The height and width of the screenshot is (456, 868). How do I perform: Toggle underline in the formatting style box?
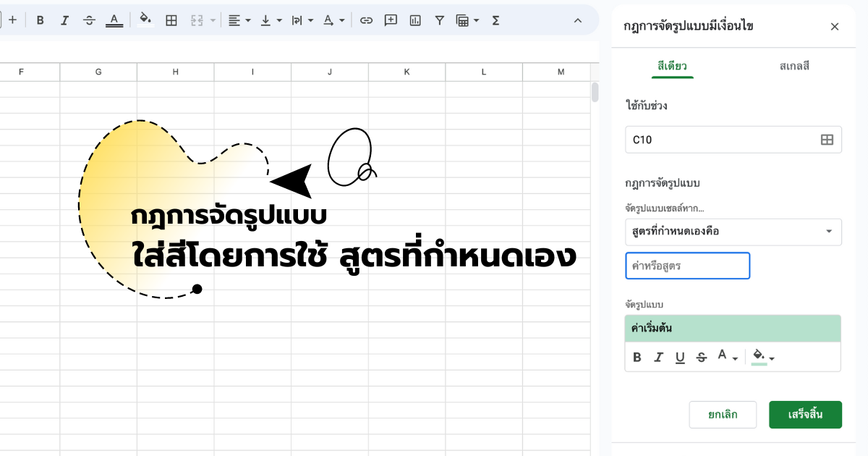[x=680, y=357]
